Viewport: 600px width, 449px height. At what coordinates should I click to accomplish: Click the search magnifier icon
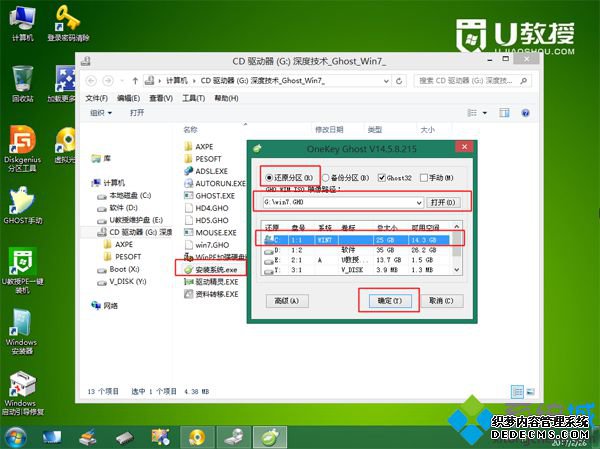click(x=523, y=81)
